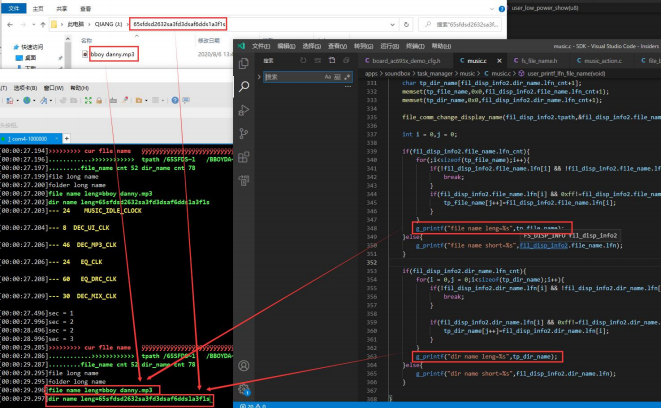Click the lock icon in the terminal toolbar
Screen dimensions: 661x408
click(x=99, y=100)
